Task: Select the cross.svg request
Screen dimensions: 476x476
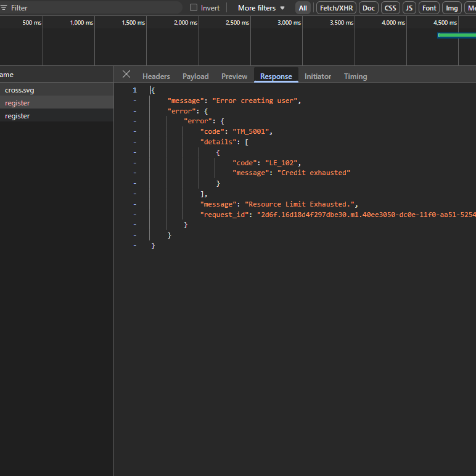Action: (x=20, y=90)
